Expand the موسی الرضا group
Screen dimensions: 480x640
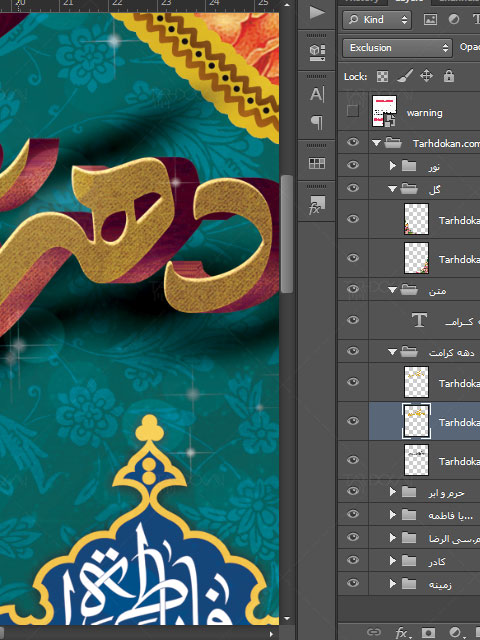393,538
